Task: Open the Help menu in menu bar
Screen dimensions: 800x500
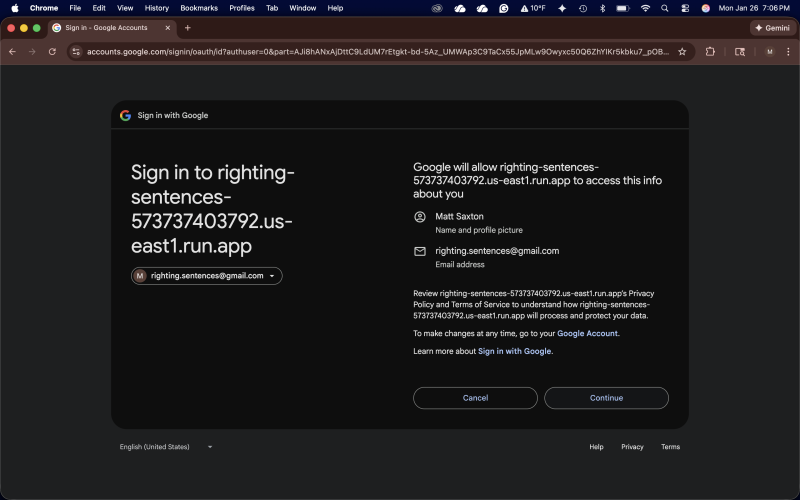Action: (335, 8)
